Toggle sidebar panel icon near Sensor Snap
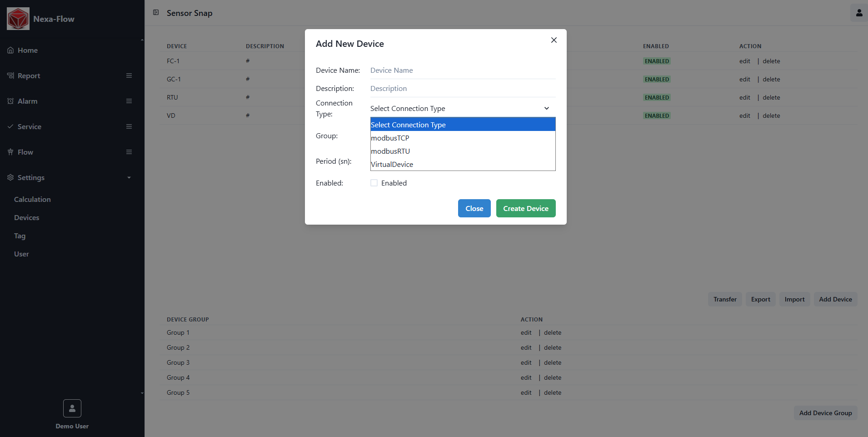Viewport: 868px width, 437px height. pos(156,13)
